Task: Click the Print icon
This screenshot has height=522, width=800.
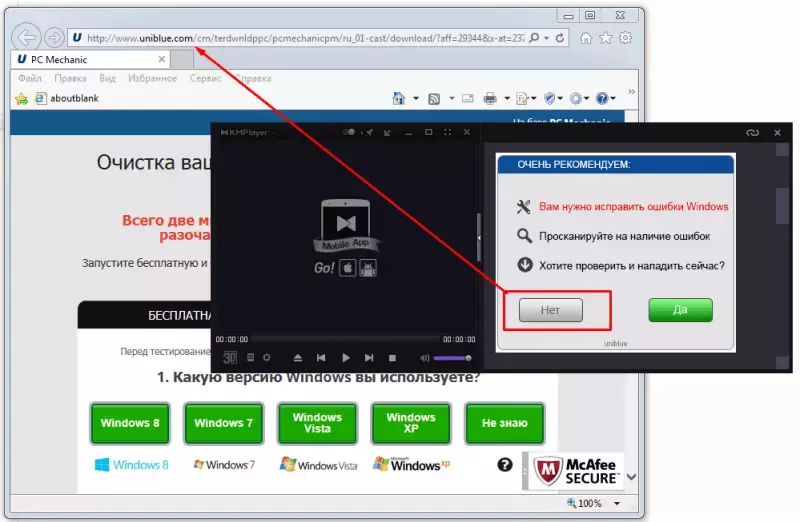Action: (x=490, y=98)
